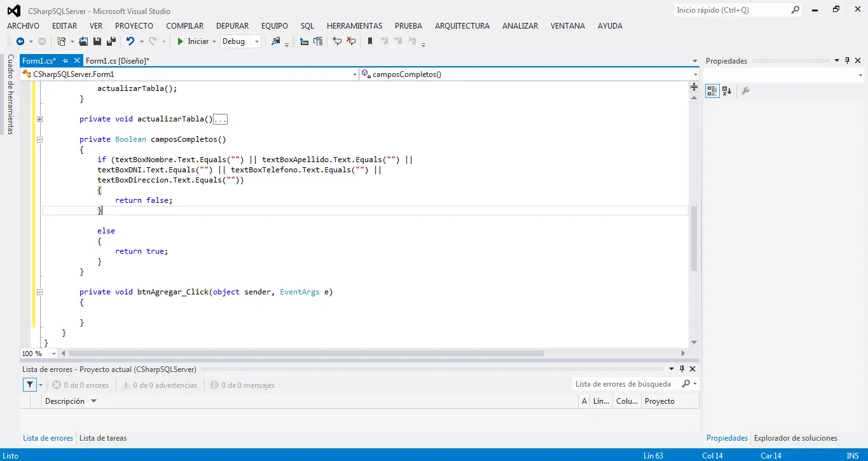Click the property pages wrench icon
This screenshot has height=461, width=868.
[x=746, y=91]
